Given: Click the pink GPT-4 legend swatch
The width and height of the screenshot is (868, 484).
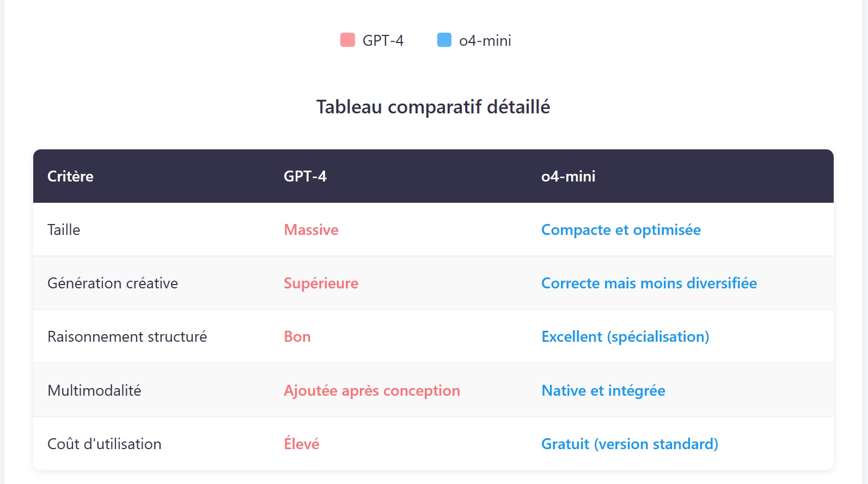Looking at the screenshot, I should (x=347, y=40).
